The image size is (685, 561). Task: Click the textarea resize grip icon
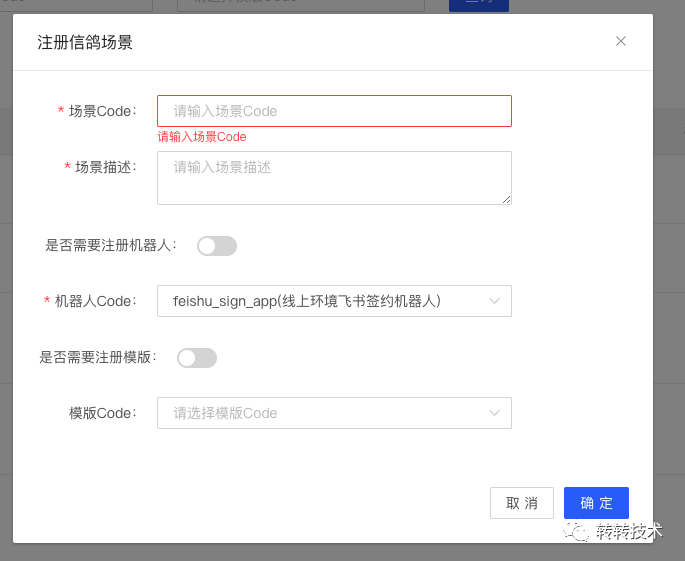coord(506,200)
